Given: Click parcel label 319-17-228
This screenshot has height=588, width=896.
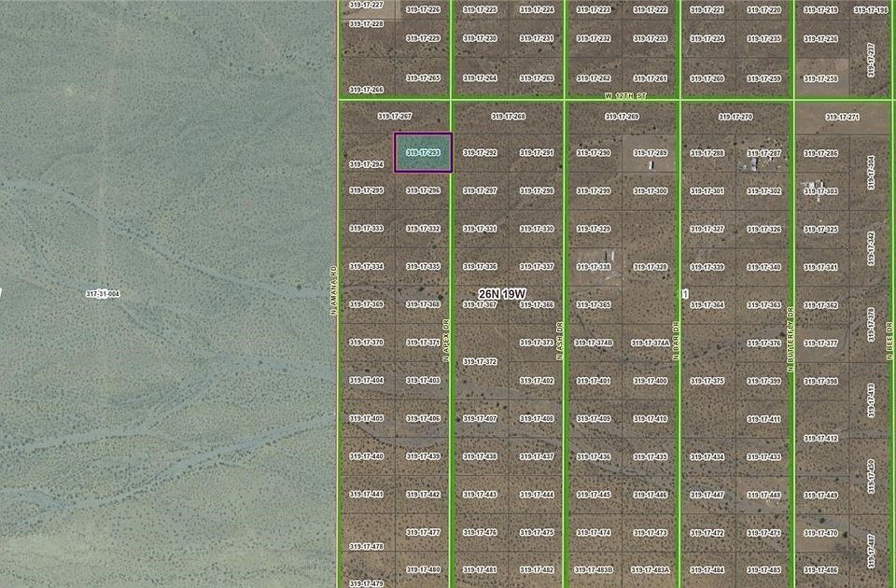Looking at the screenshot, I should [366, 24].
